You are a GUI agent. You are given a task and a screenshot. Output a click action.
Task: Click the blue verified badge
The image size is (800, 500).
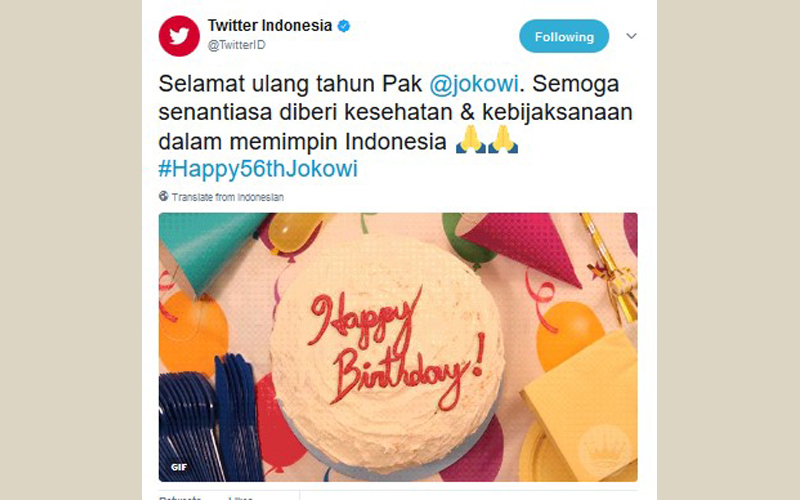pyautogui.click(x=344, y=26)
